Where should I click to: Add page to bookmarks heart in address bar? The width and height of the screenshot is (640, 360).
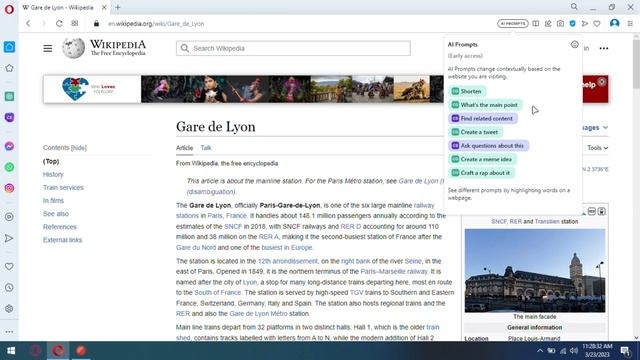(597, 24)
